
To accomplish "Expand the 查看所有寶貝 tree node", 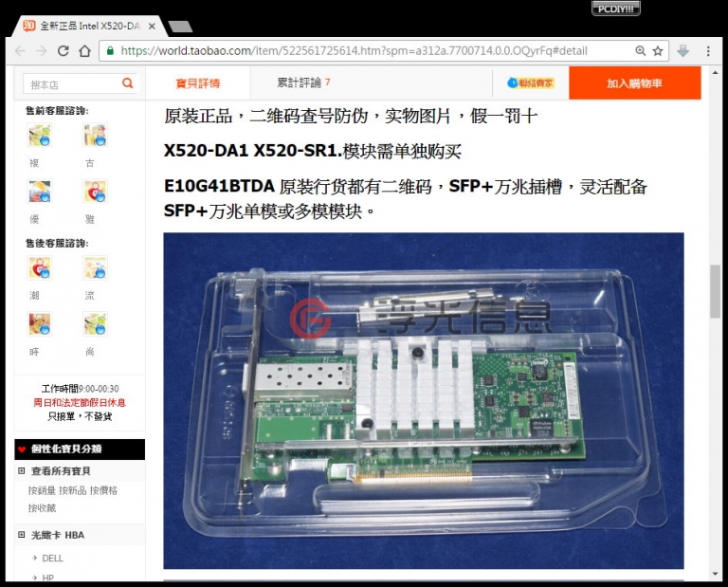I will [x=22, y=471].
